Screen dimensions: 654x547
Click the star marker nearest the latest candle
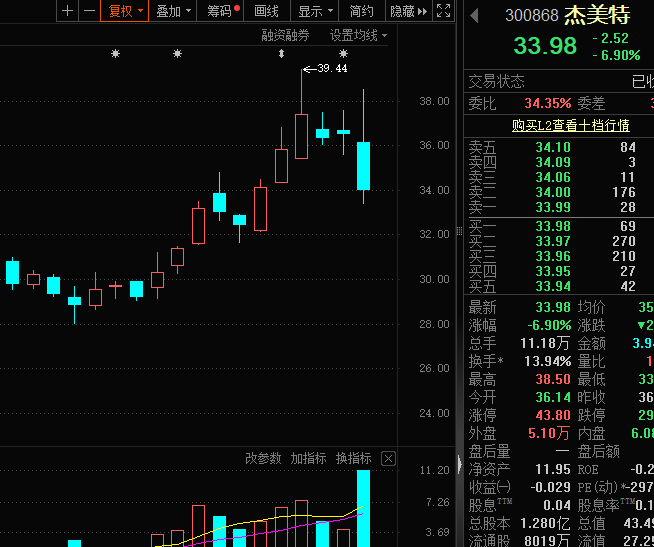tap(343, 53)
